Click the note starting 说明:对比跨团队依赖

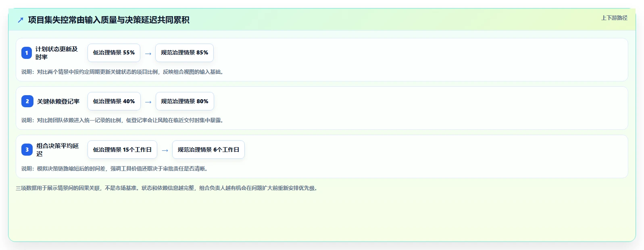click(x=123, y=120)
